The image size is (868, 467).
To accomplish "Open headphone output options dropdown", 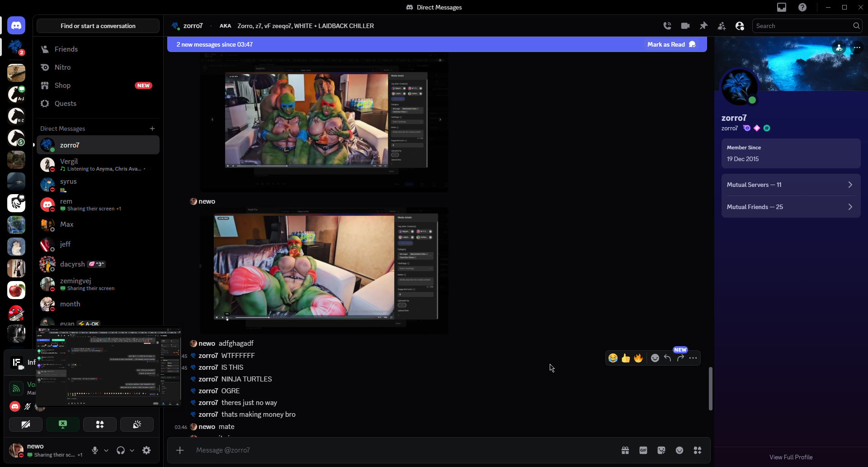I will click(x=132, y=450).
